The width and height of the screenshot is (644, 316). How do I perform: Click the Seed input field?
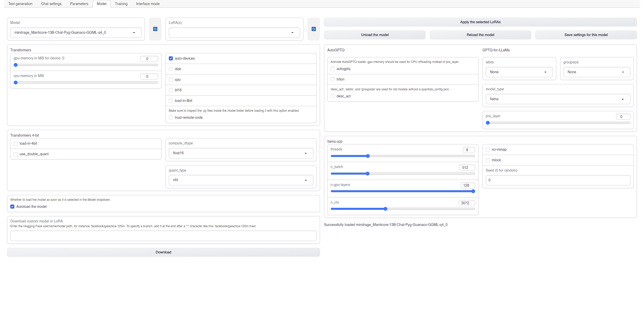point(558,180)
